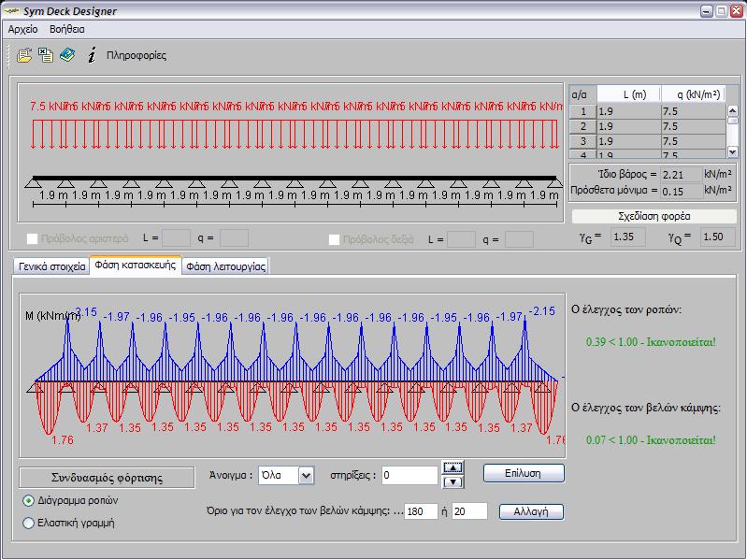
Task: Click the Αλλαγή button
Action: pyautogui.click(x=531, y=511)
